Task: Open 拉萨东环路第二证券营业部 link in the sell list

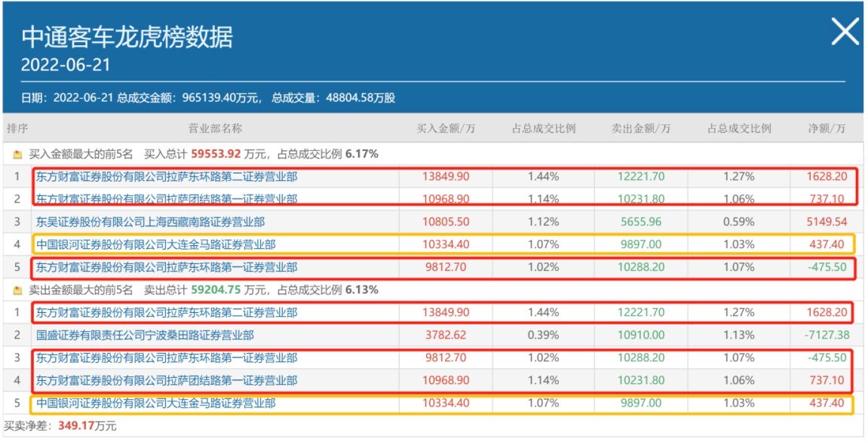Action: click(x=167, y=312)
